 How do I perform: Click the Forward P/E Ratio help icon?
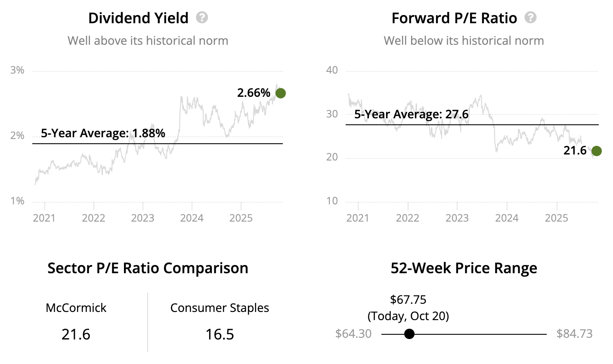point(530,18)
